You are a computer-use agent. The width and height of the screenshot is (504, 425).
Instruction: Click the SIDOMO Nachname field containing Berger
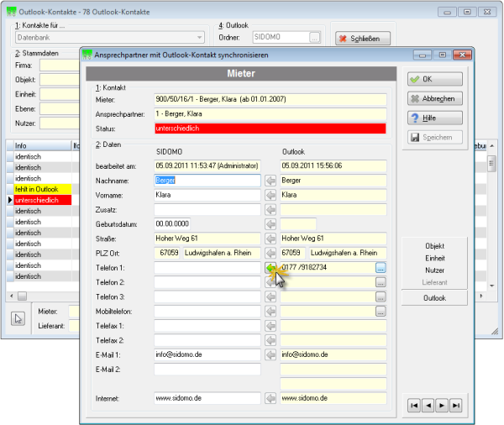click(207, 181)
